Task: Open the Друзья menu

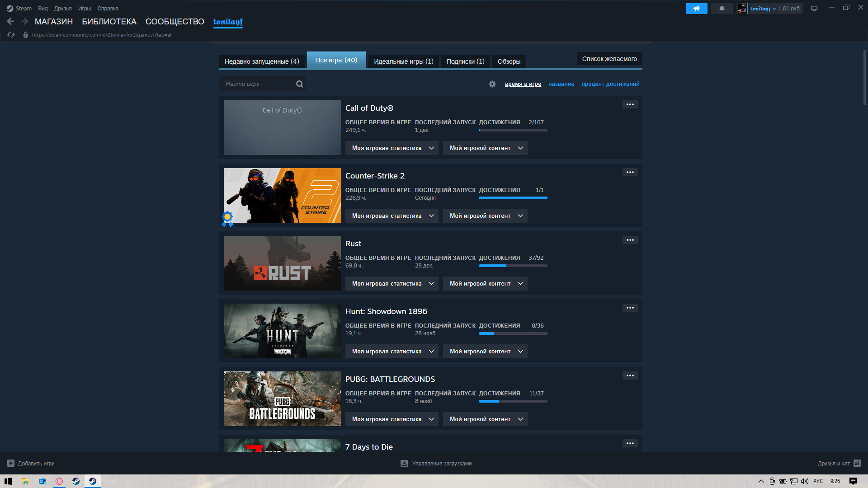Action: click(x=63, y=9)
